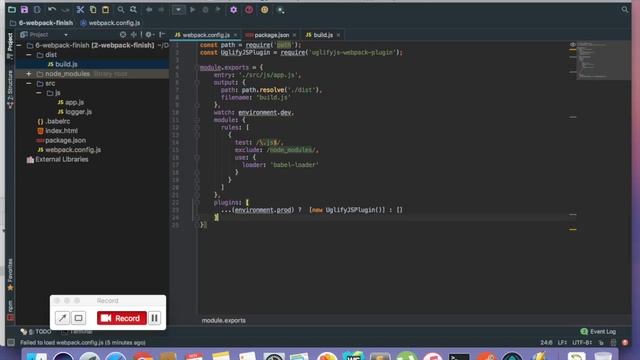Open the run configuration dropdown
This screenshot has height=360, width=640.
(178, 9)
